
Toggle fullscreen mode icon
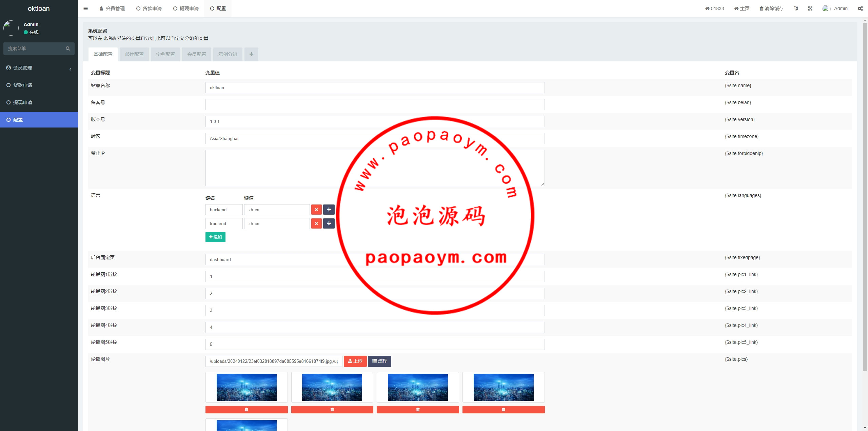click(x=810, y=8)
